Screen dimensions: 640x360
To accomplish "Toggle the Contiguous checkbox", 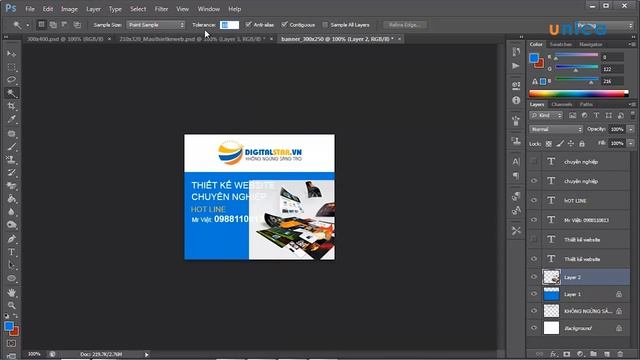I will [x=284, y=24].
